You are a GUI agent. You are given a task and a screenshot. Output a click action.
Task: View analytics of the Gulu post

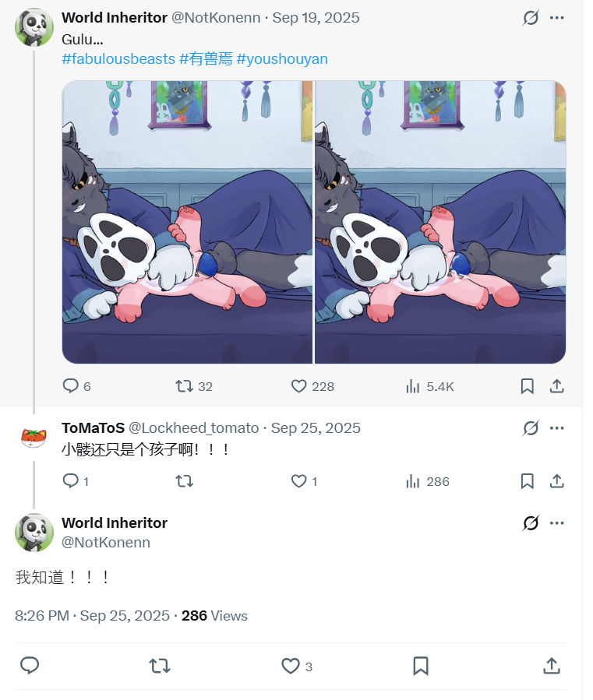click(x=414, y=386)
